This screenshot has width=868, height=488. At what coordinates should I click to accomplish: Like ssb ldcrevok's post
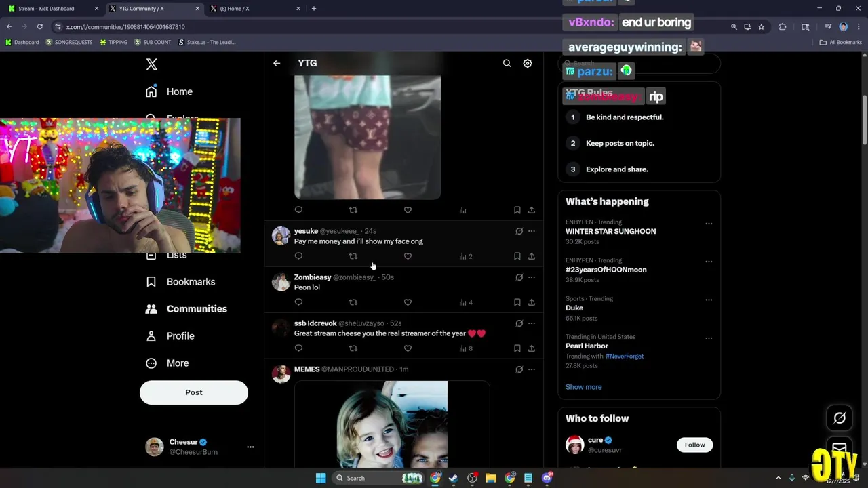(408, 348)
